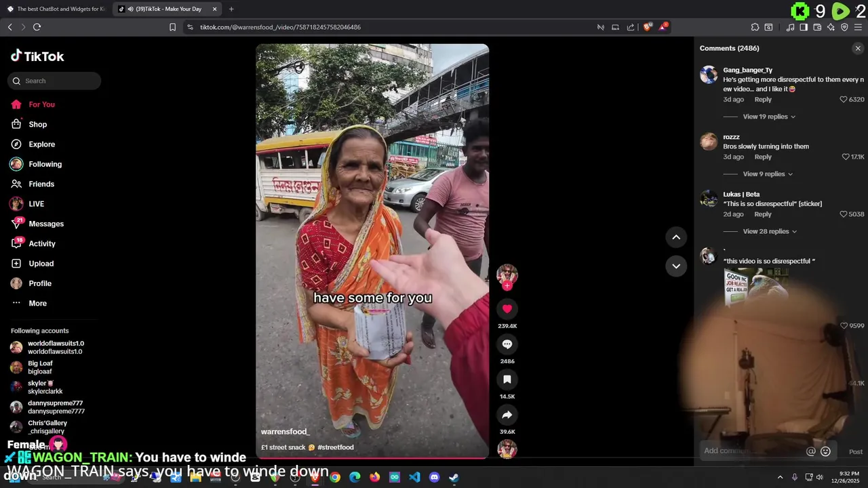Go back in the browser
The height and width of the screenshot is (488, 868).
click(9, 27)
